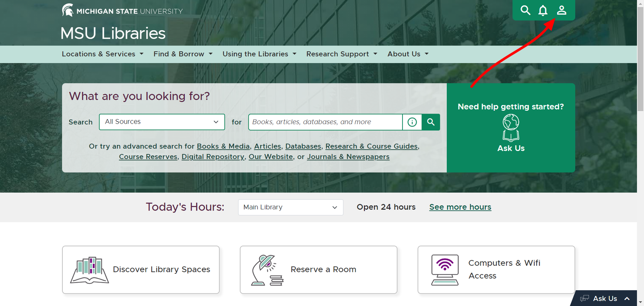Expand the Ask Us chat widget

point(605,298)
